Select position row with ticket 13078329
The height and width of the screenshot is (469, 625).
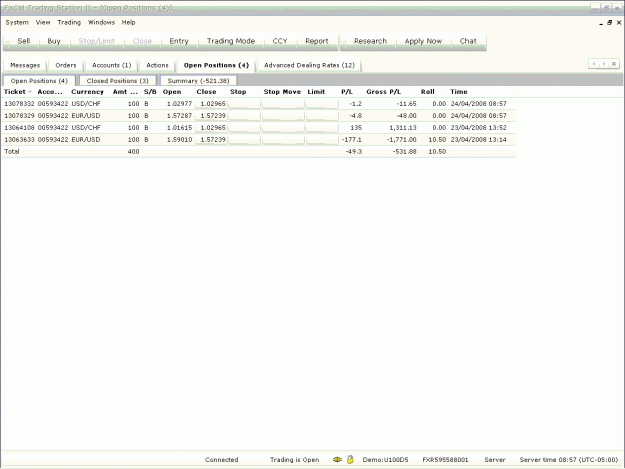[259, 116]
